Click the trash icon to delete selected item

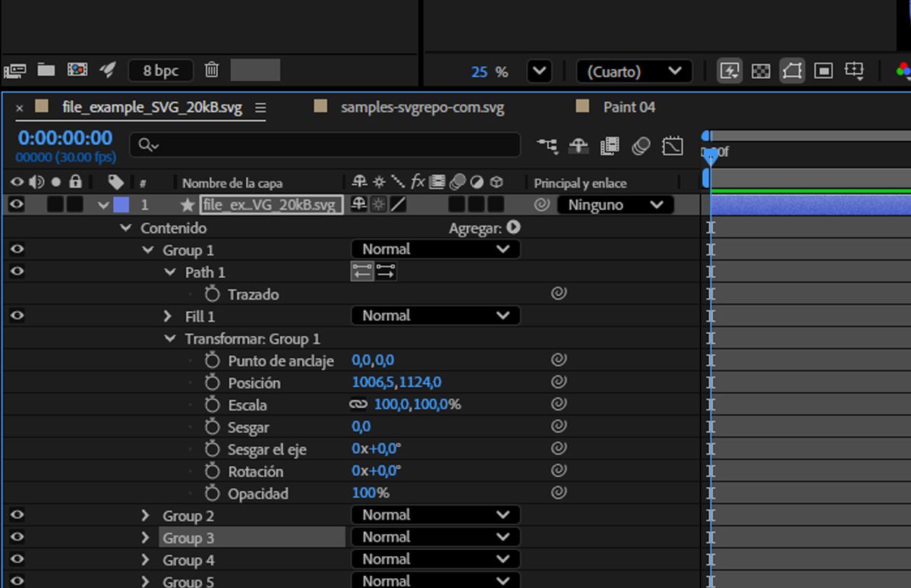tap(212, 70)
